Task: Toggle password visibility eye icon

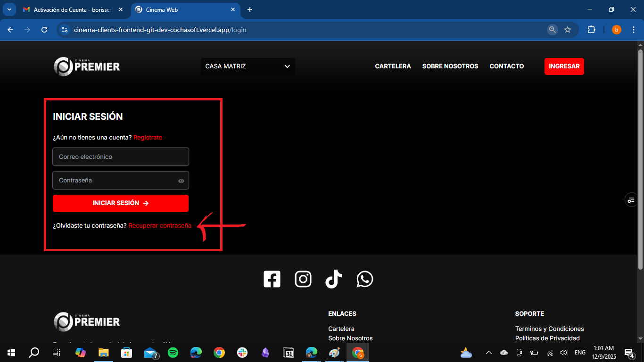Action: (x=181, y=181)
